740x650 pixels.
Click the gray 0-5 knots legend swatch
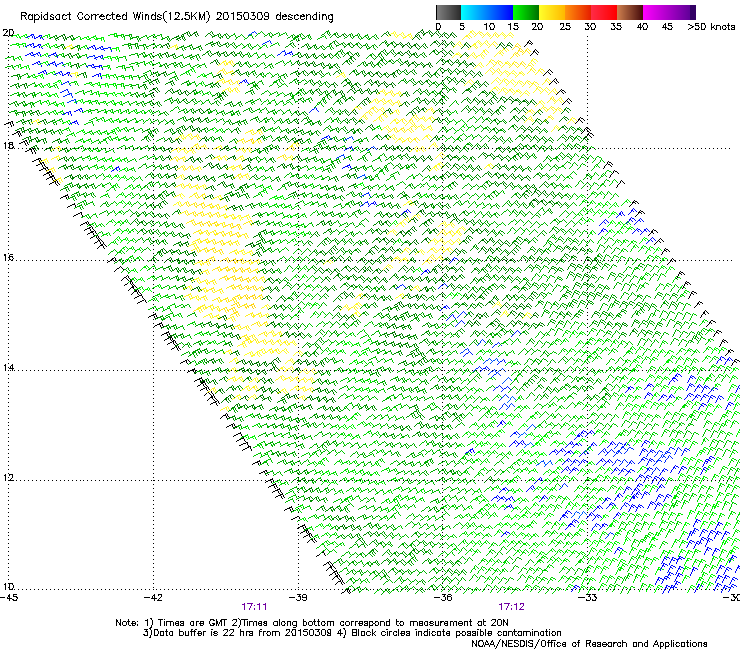point(448,12)
